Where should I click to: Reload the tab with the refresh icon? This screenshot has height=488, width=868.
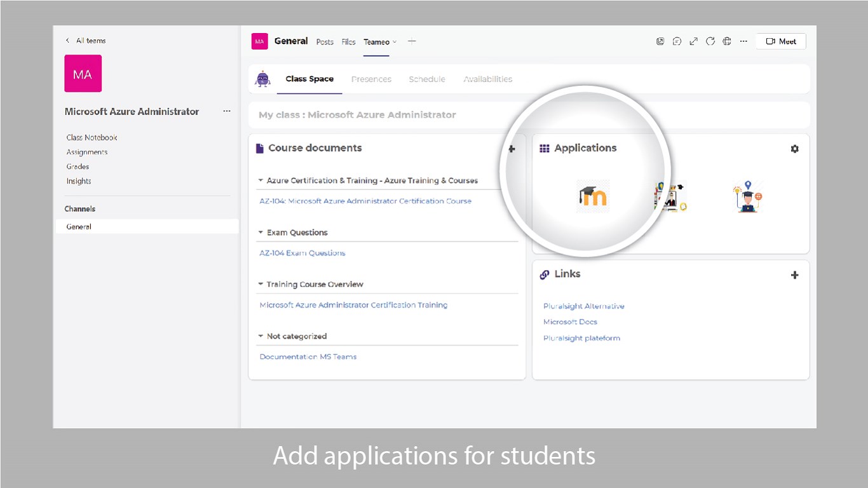pos(710,41)
